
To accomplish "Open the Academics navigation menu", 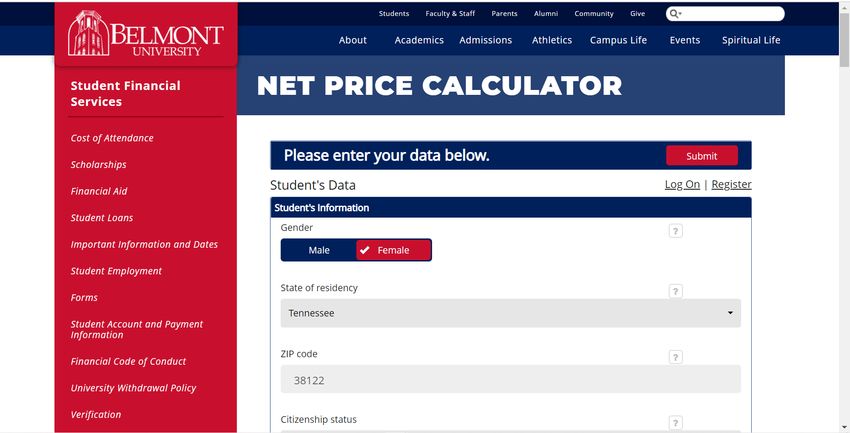I will click(419, 40).
